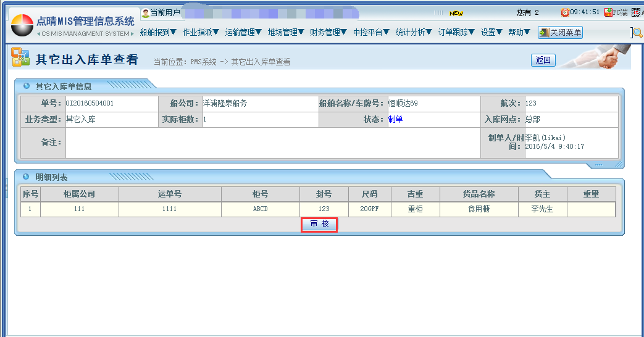Open the 堆场管理 menu

point(286,33)
